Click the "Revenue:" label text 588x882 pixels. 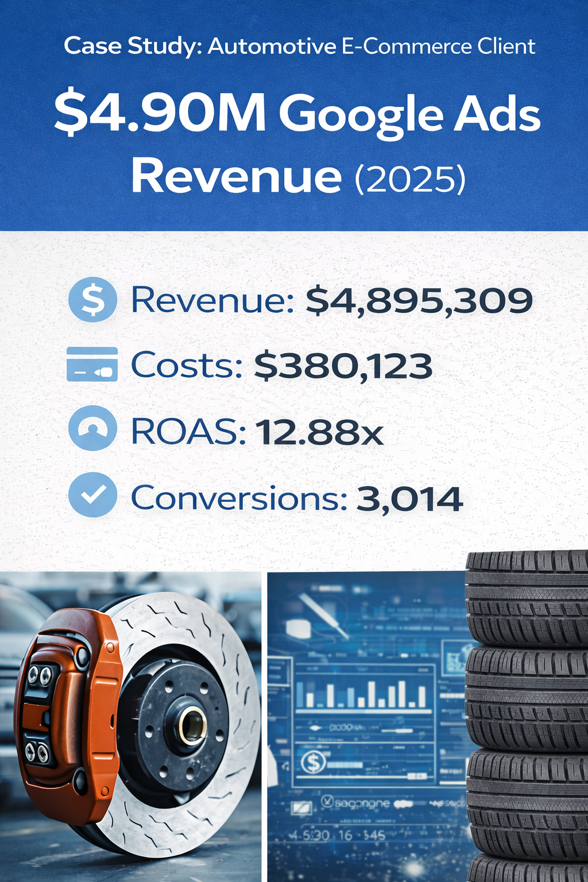[x=212, y=300]
